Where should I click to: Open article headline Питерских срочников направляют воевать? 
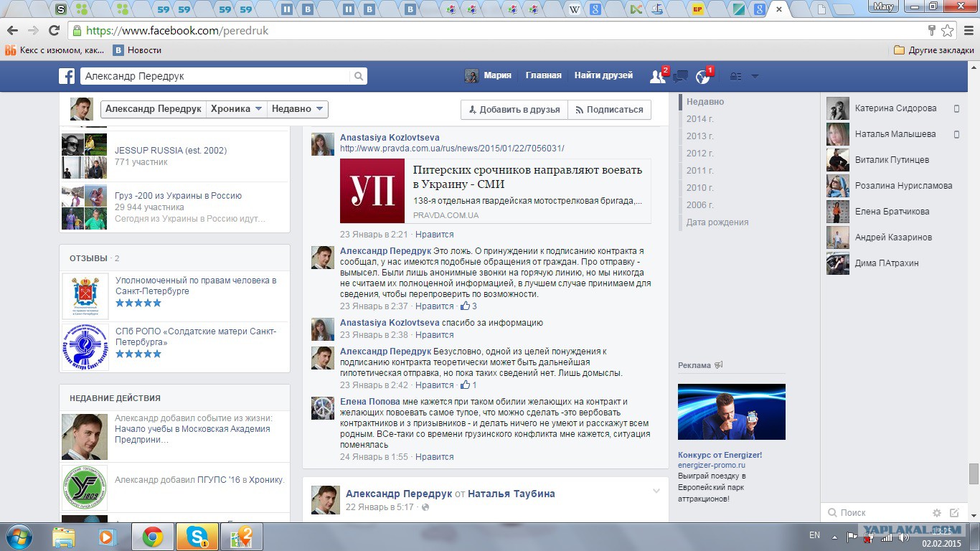(527, 176)
